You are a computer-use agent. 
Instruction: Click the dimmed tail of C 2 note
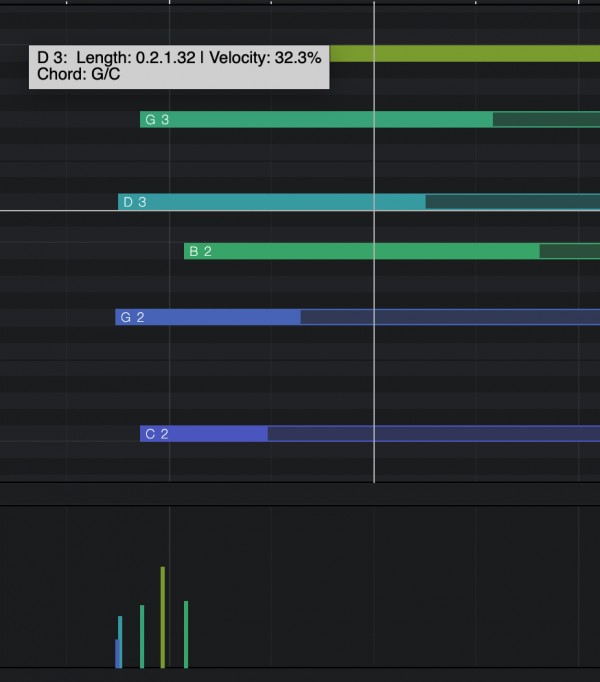coord(432,434)
